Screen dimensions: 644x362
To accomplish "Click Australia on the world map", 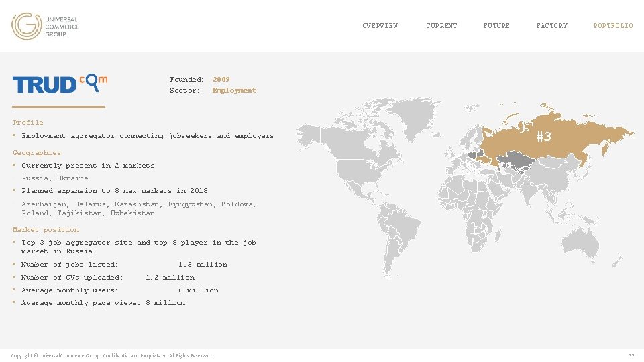I will 580,242.
